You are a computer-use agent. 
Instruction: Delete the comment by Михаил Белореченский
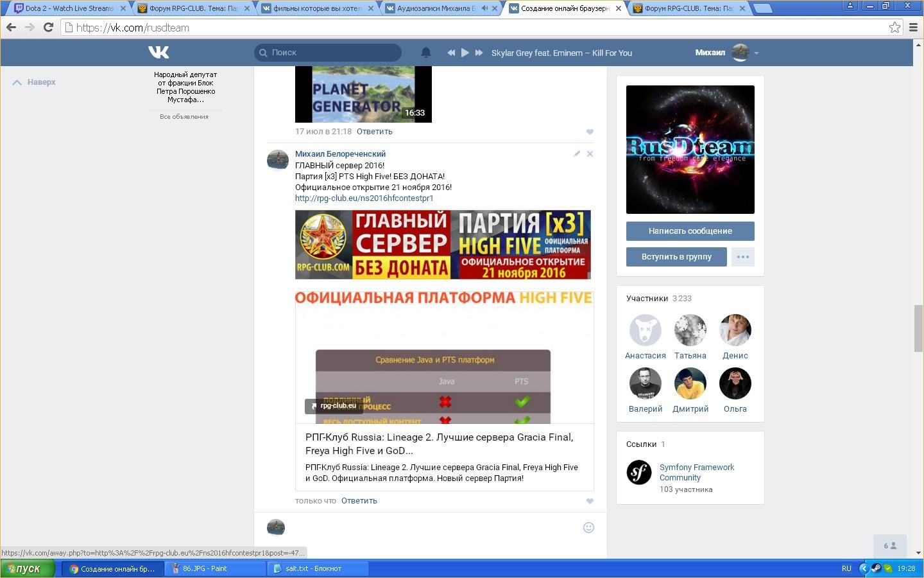(590, 153)
